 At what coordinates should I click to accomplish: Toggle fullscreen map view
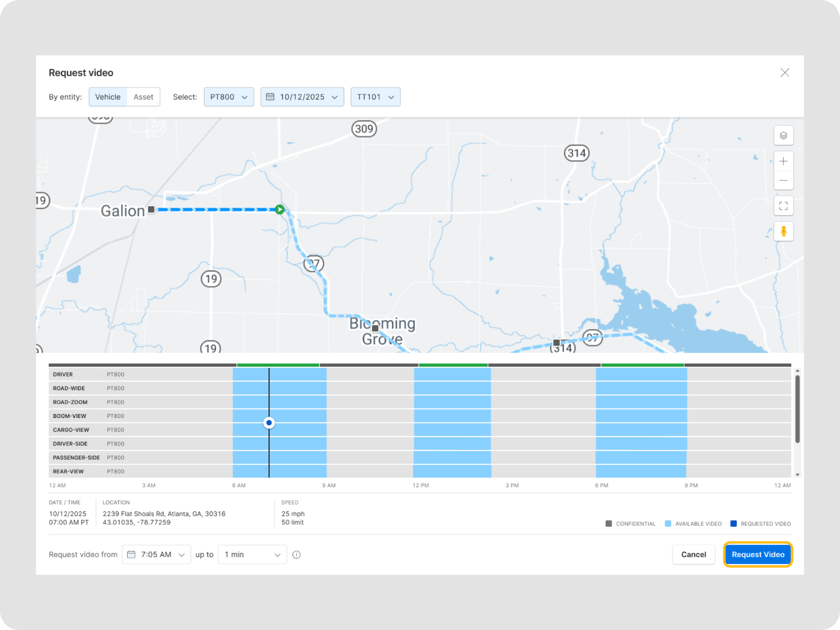pyautogui.click(x=783, y=206)
